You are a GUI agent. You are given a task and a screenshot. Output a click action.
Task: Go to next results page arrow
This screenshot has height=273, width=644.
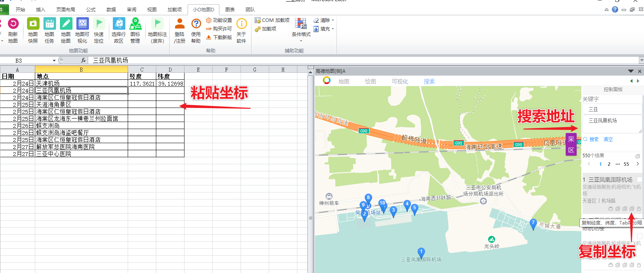click(638, 164)
